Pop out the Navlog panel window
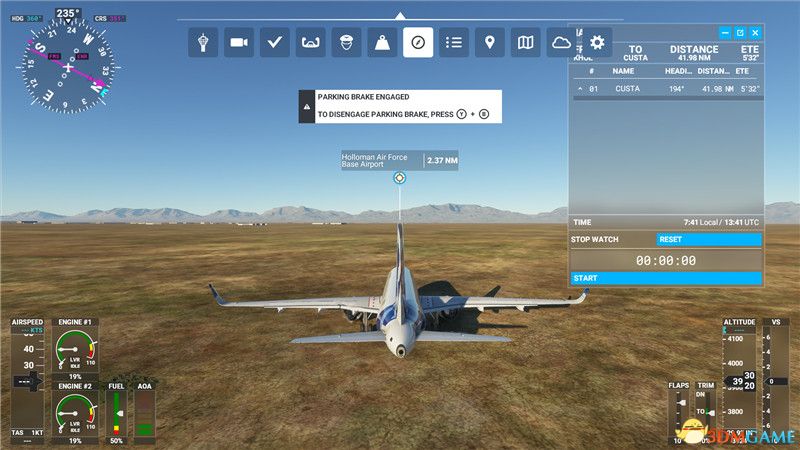This screenshot has height=450, width=800. point(740,33)
